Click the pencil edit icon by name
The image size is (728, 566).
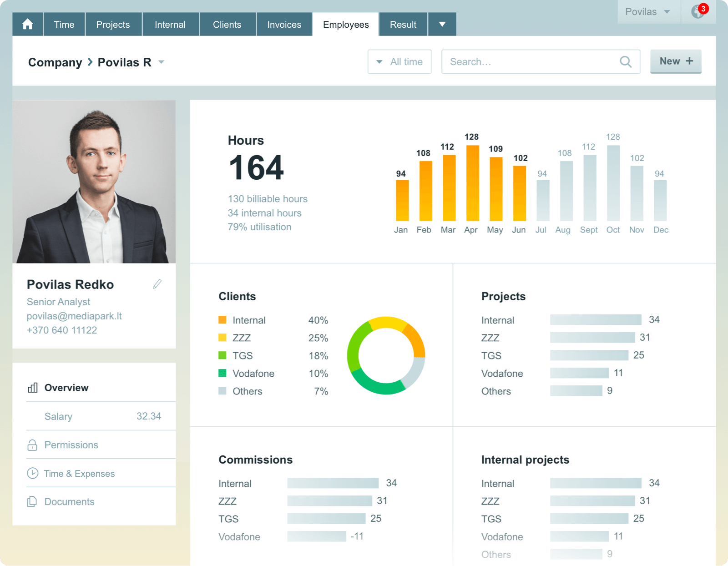pyautogui.click(x=157, y=284)
